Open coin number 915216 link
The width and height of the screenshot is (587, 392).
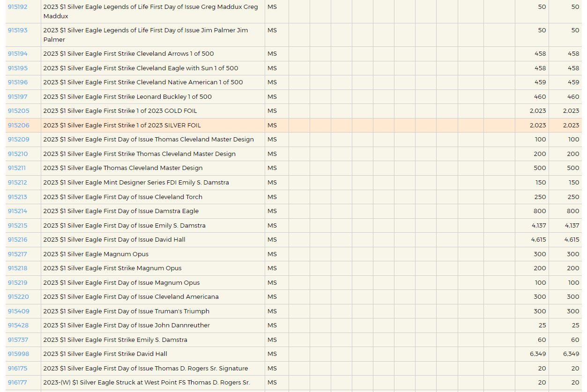point(17,240)
